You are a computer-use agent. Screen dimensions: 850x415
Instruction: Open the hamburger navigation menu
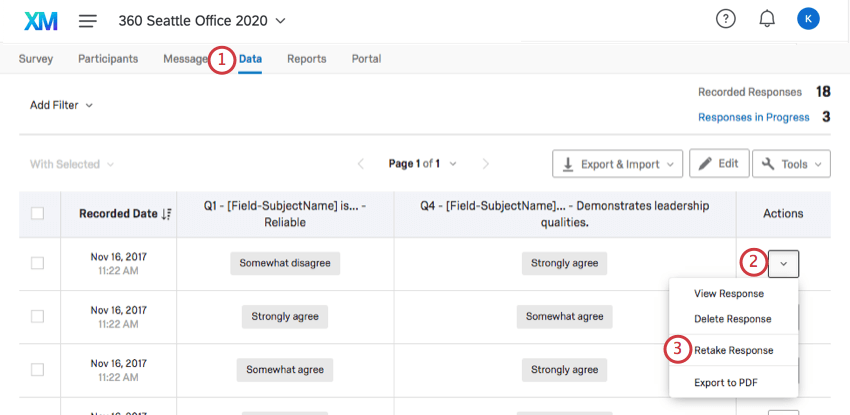point(88,20)
